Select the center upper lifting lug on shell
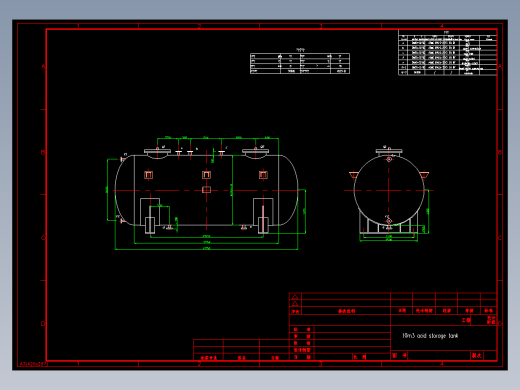The image size is (520, 390). coord(206,175)
